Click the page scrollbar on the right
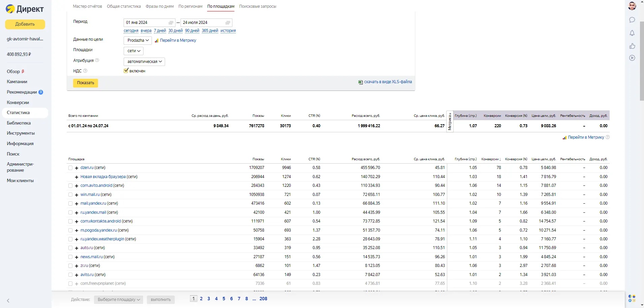The height and width of the screenshot is (308, 644). (x=642, y=61)
